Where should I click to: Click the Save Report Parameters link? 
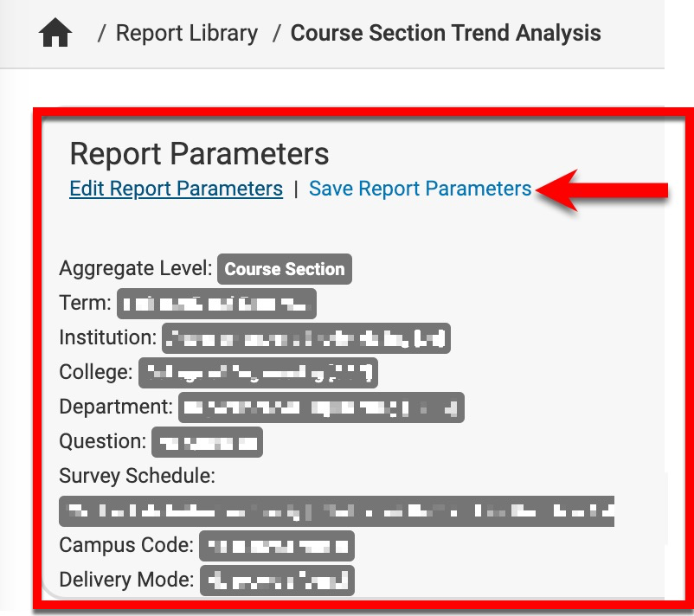click(420, 189)
